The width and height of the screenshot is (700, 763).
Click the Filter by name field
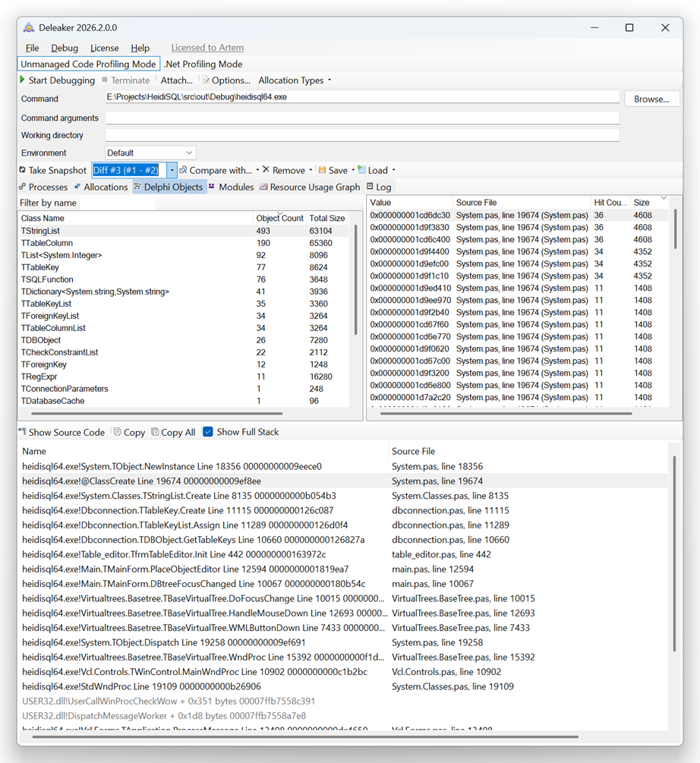click(x=118, y=203)
